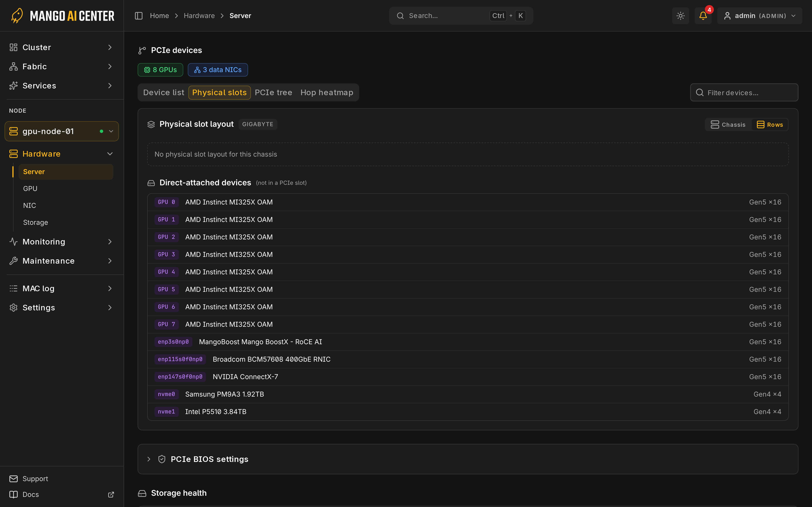Open the admin user menu dropdown
The height and width of the screenshot is (507, 812).
click(x=760, y=16)
